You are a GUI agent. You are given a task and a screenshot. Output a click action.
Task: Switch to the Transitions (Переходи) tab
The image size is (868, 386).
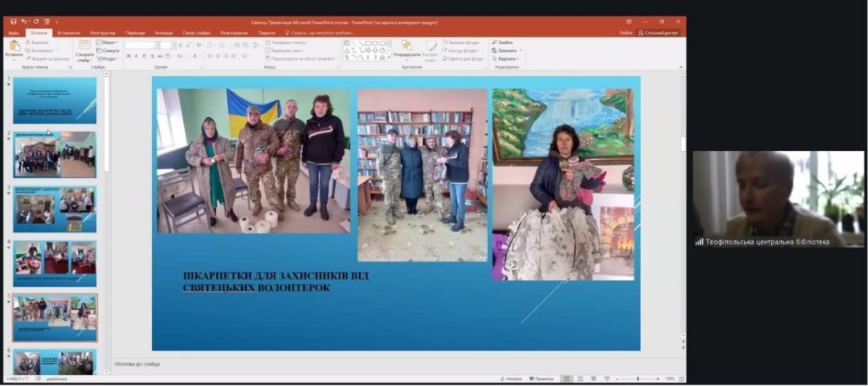tap(135, 33)
